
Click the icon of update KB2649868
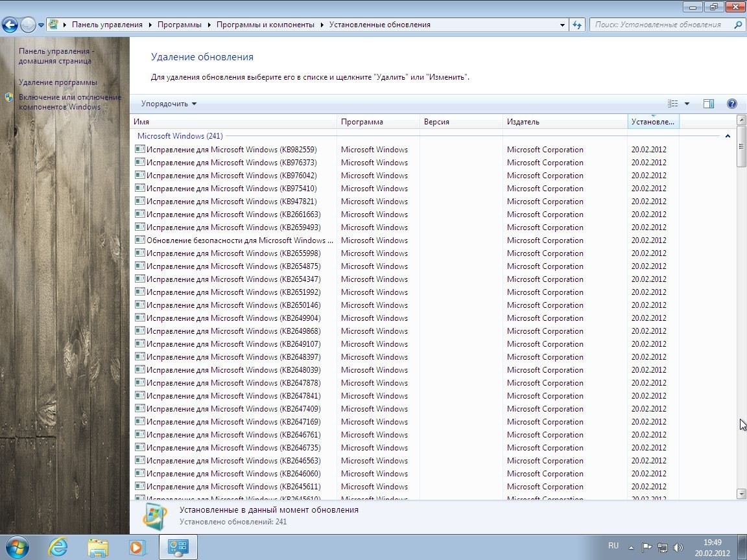point(139,331)
